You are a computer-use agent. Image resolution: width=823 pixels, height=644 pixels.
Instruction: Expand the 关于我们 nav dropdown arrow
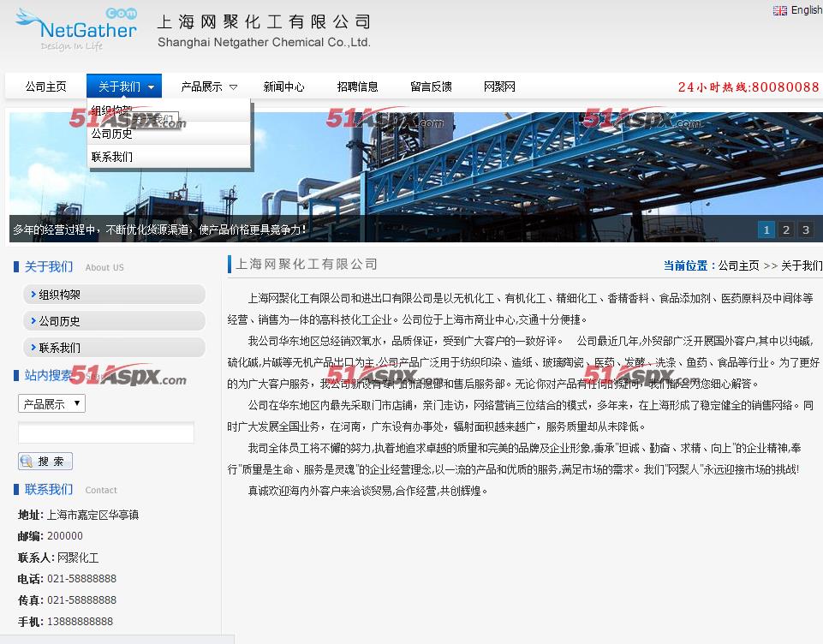(x=151, y=86)
